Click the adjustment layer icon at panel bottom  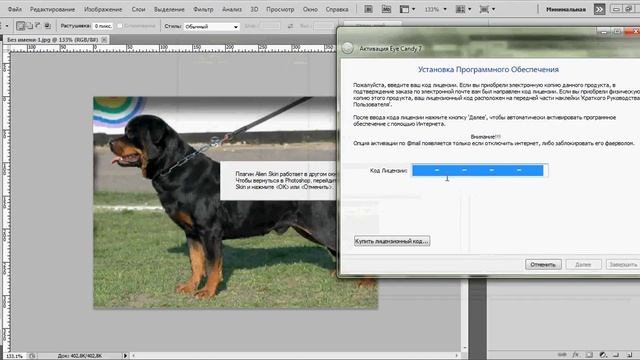(x=603, y=355)
